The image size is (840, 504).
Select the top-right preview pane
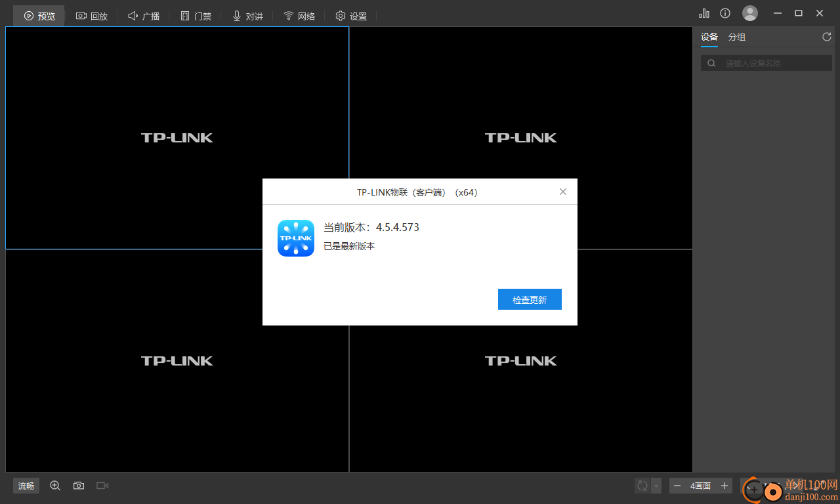coord(521,138)
